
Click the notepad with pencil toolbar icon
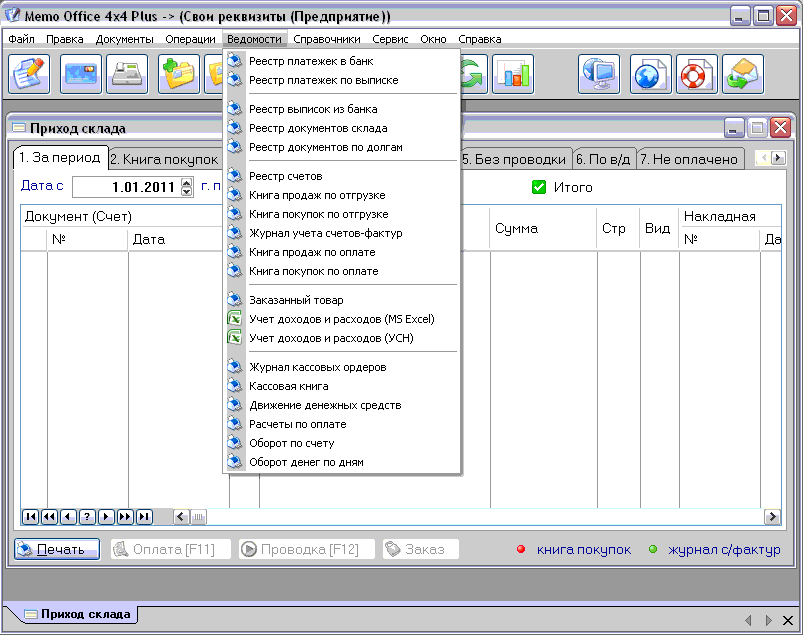pos(29,74)
